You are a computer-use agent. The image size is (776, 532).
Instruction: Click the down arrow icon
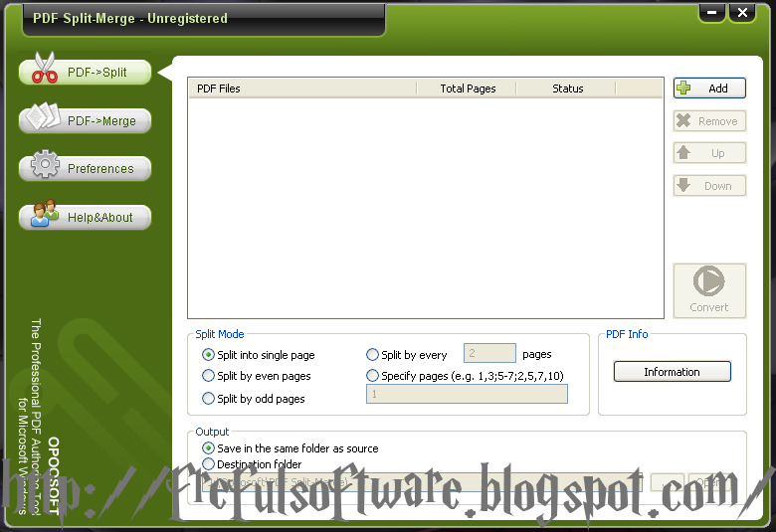683,185
